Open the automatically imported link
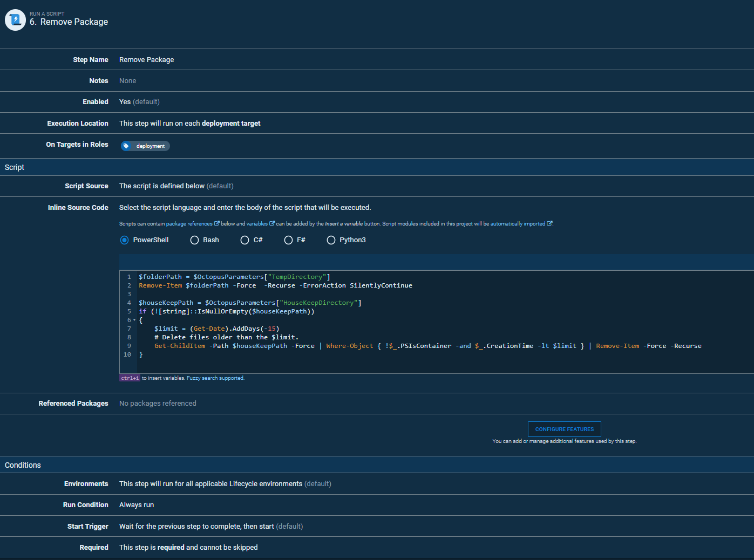Screen dimensions: 754x560 tap(517, 224)
